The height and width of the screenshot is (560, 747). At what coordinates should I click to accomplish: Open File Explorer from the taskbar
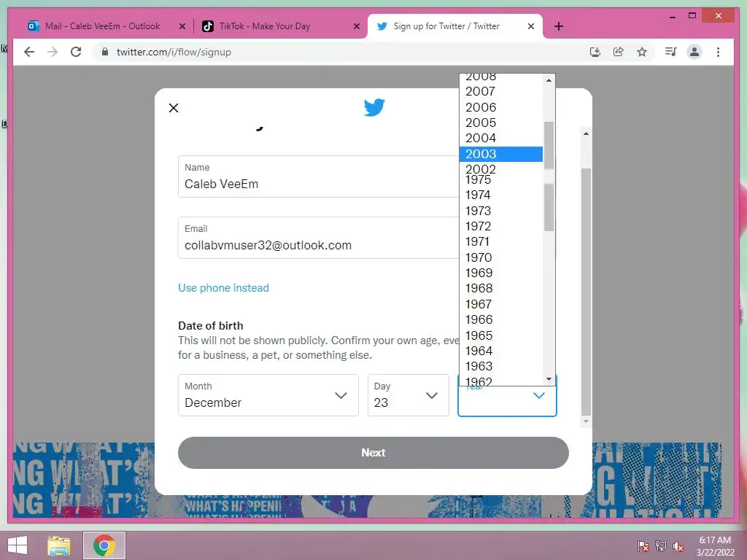pos(58,545)
